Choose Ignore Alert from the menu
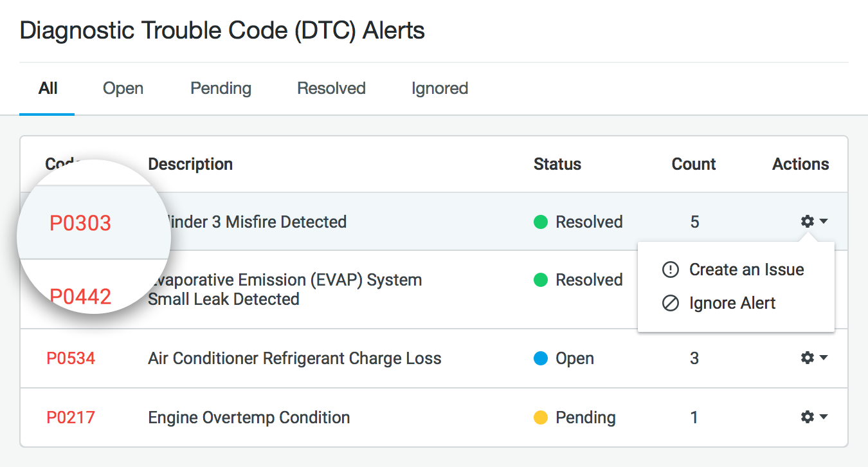Viewport: 868px width, 467px height. 732,303
